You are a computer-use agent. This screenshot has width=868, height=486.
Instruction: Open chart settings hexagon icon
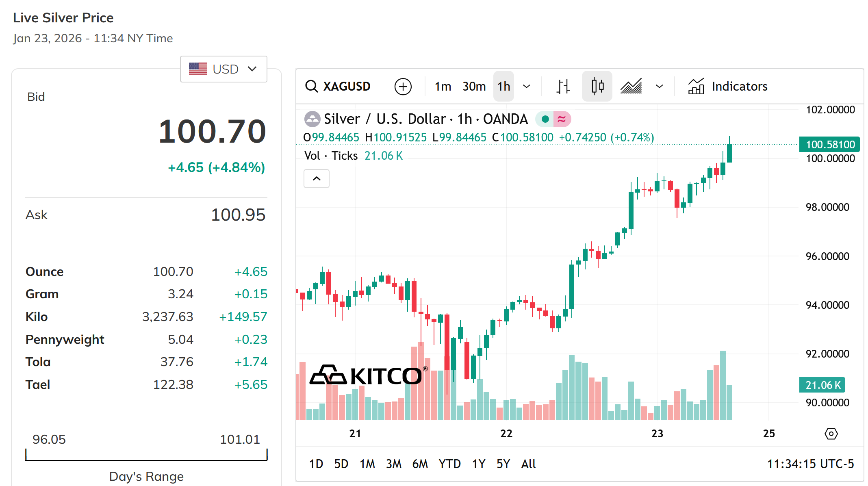click(831, 434)
